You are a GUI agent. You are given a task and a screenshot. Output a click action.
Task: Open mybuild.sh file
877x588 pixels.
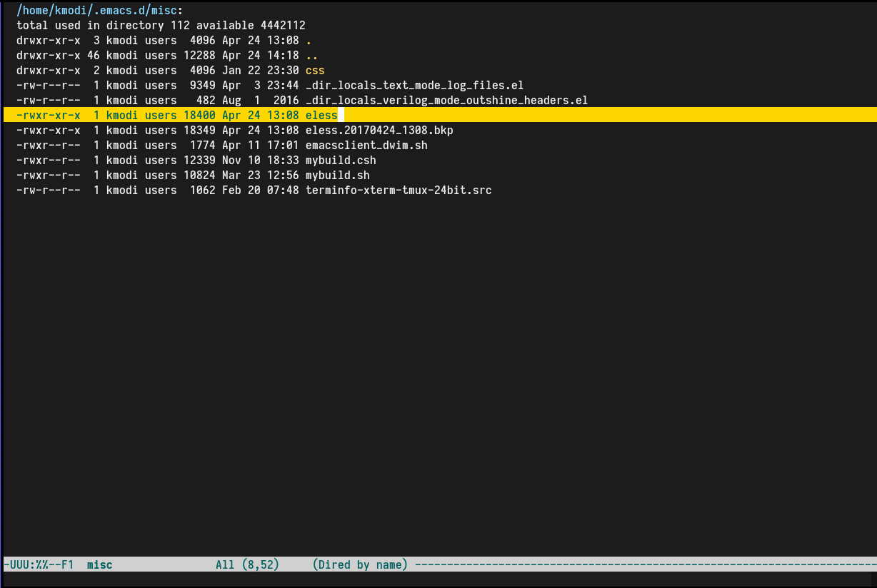coord(338,176)
